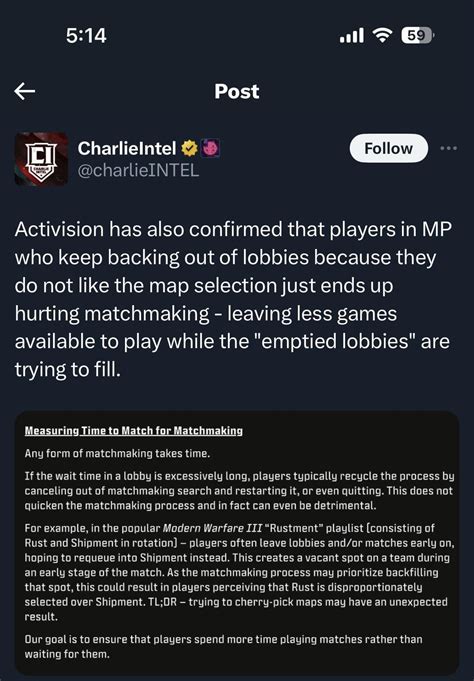
Task: Tap the cellular signal status icon
Action: (x=352, y=35)
